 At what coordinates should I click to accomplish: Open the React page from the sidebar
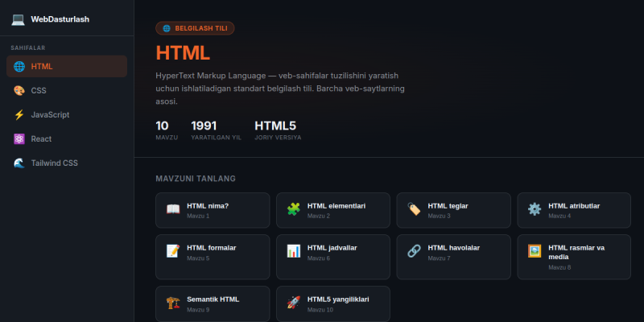67,139
